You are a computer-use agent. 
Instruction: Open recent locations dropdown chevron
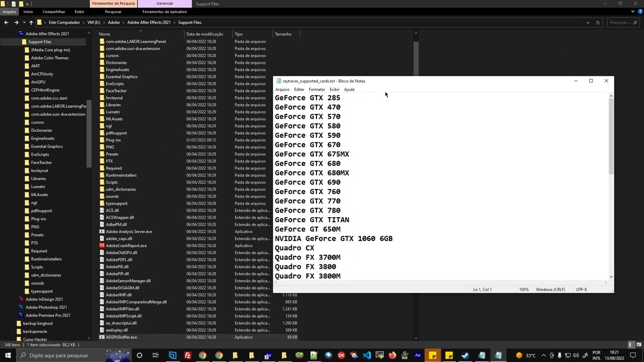[x=24, y=23]
